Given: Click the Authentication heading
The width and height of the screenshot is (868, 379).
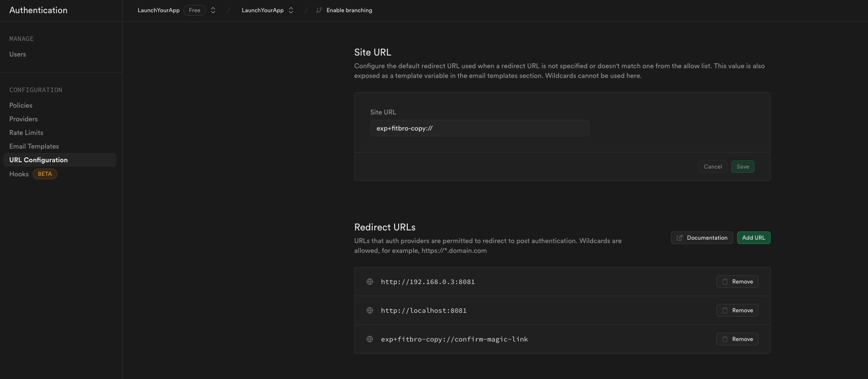Looking at the screenshot, I should coord(38,10).
